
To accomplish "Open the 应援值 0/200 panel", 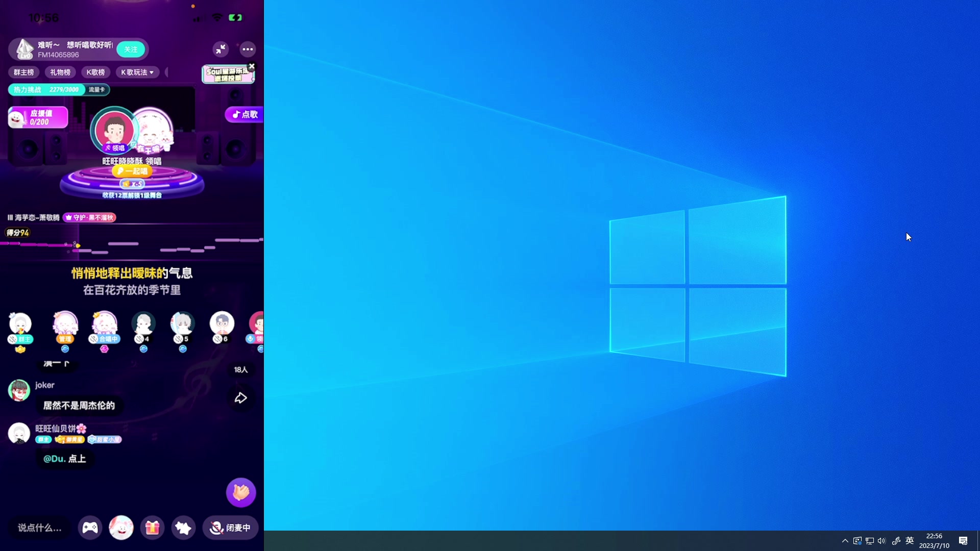I will [38, 117].
